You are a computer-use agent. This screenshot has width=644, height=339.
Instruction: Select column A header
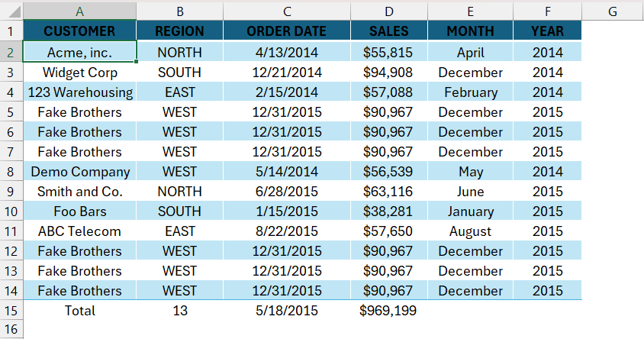click(x=79, y=11)
